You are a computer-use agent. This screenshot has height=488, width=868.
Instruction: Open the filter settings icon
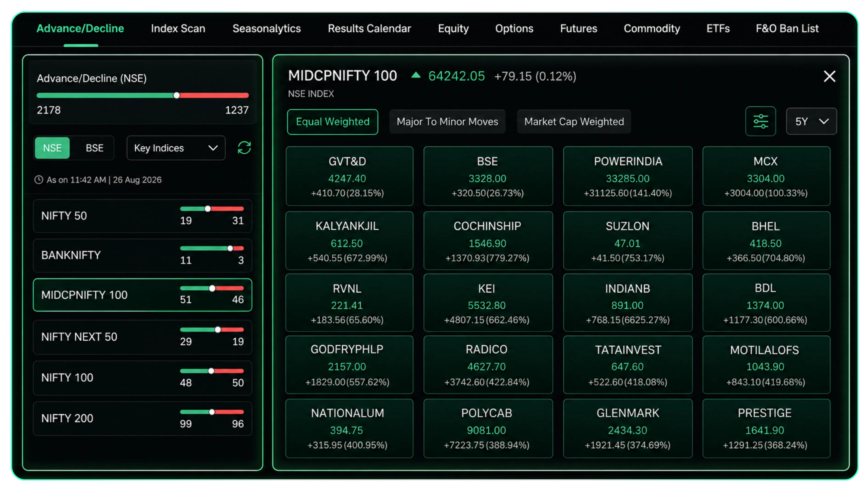click(x=760, y=121)
